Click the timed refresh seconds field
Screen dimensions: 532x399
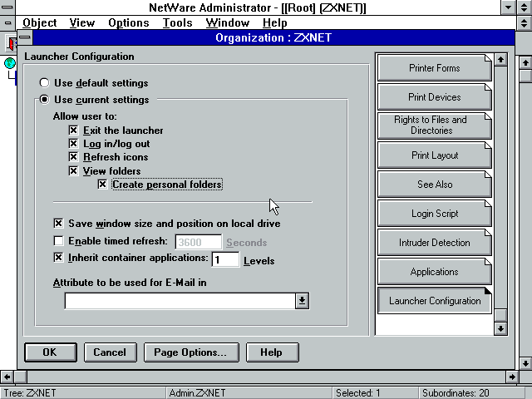click(x=199, y=242)
